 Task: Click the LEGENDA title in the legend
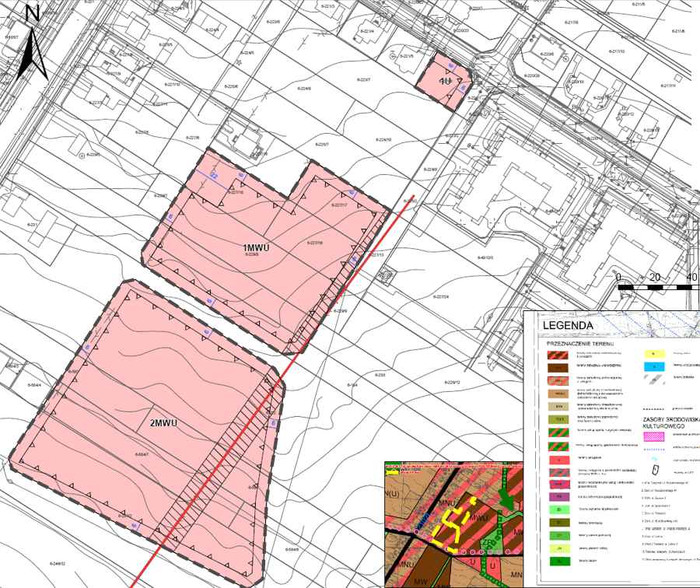pyautogui.click(x=568, y=325)
